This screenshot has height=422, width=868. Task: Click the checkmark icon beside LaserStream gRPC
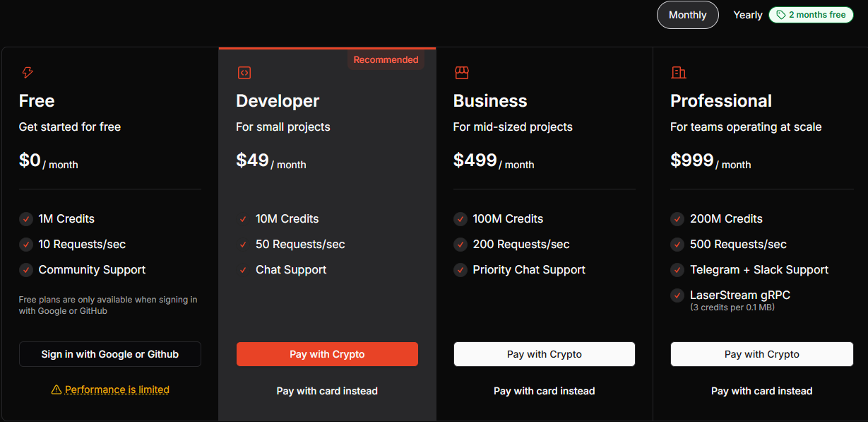coord(677,295)
